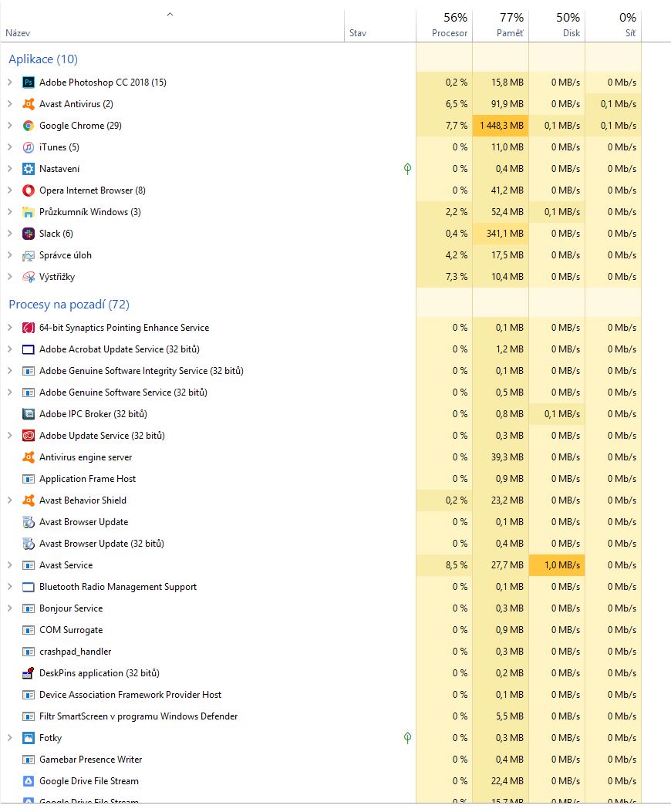Viewport: 671px width, 812px height.
Task: Click the Adobe Photoshop CC 2018 icon
Action: pyautogui.click(x=29, y=83)
